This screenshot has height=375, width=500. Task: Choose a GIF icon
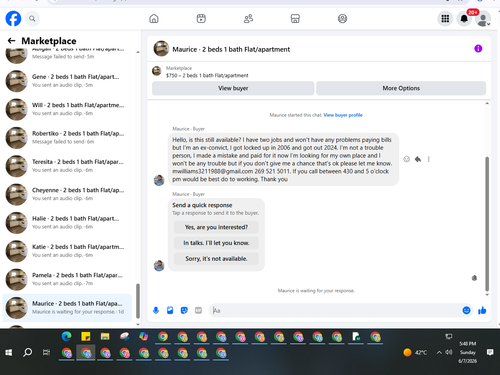pos(198,311)
